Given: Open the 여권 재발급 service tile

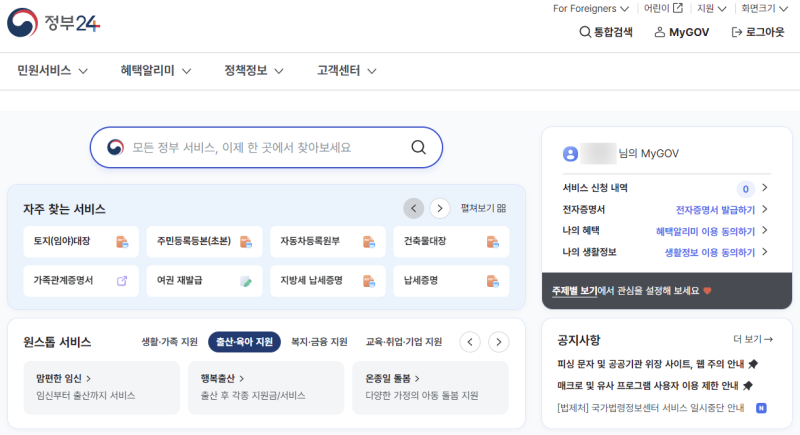Looking at the screenshot, I should (x=205, y=281).
